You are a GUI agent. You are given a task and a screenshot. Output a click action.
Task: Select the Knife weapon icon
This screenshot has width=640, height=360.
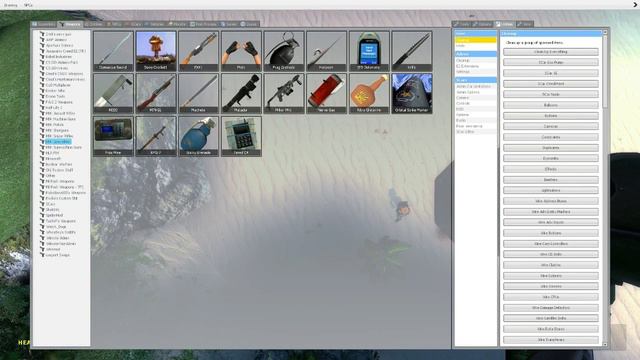click(x=411, y=51)
